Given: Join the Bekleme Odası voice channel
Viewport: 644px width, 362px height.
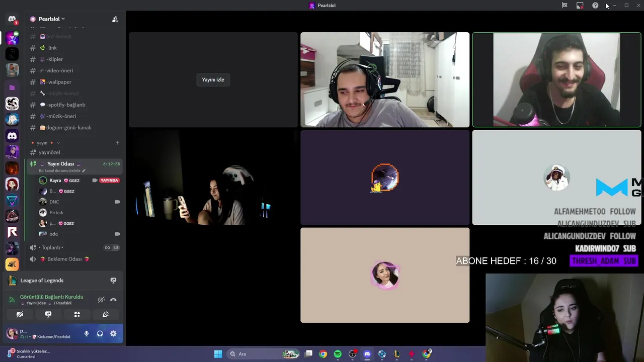Looking at the screenshot, I should pyautogui.click(x=74, y=259).
